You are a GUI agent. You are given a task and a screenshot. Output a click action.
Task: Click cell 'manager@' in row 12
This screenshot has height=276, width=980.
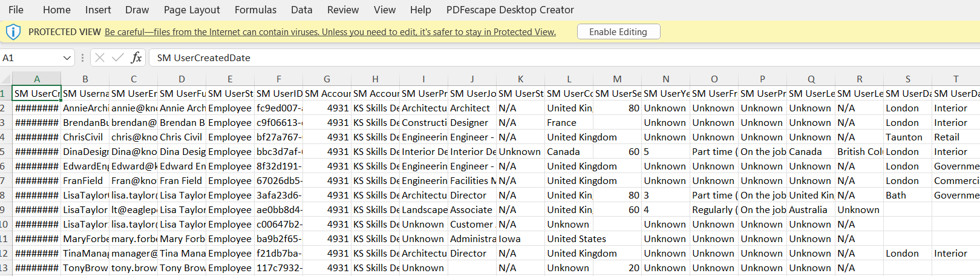134,254
